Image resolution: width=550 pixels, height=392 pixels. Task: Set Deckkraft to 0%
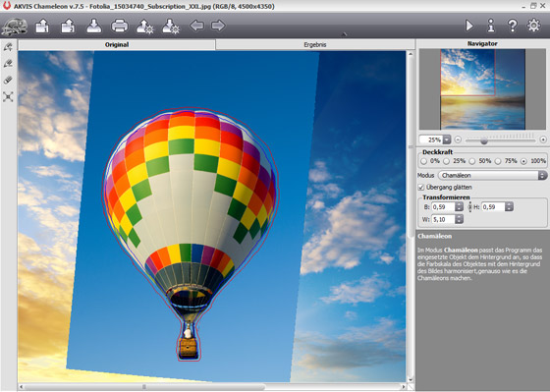[x=424, y=161]
